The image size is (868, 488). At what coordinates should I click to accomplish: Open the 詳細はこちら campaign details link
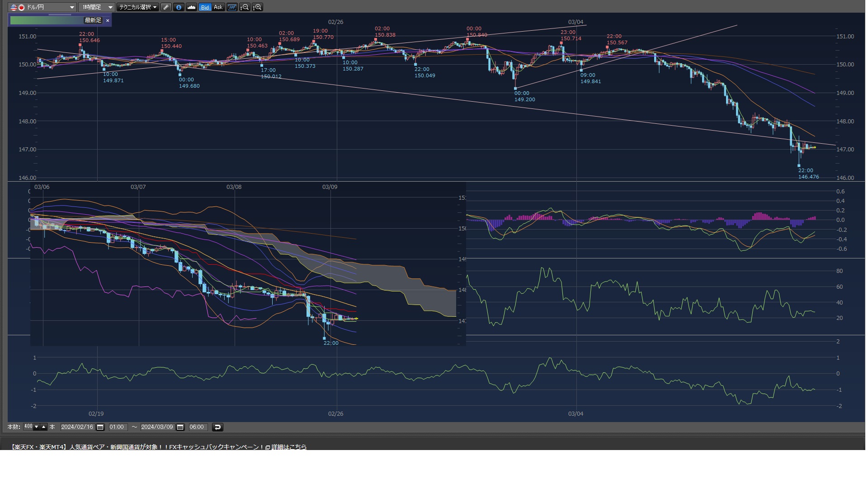pyautogui.click(x=289, y=447)
